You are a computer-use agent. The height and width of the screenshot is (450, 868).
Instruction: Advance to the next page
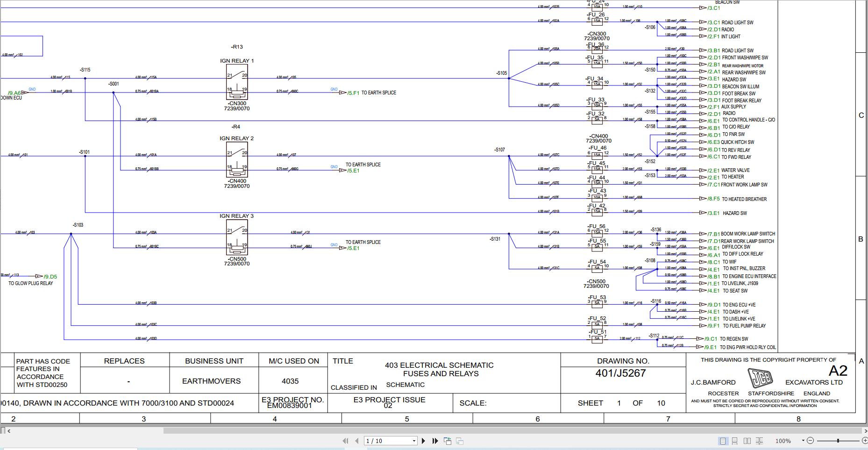(424, 441)
